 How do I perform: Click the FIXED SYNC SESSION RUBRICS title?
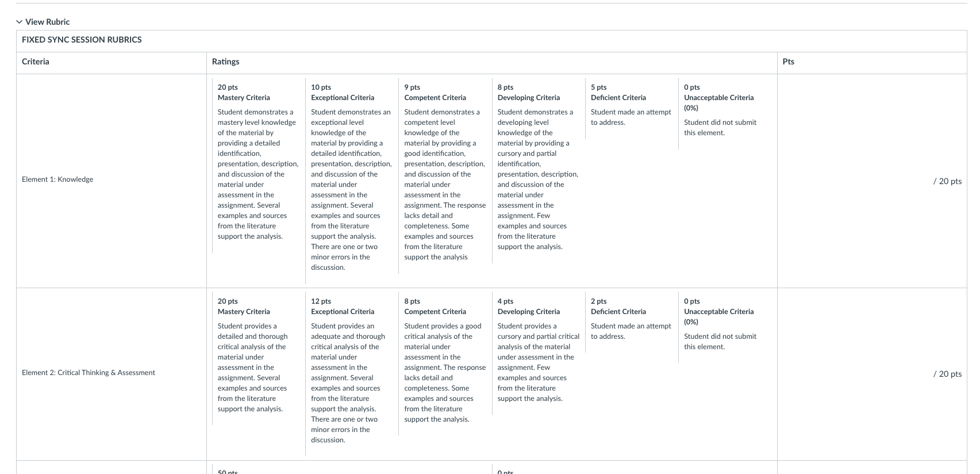click(x=82, y=40)
